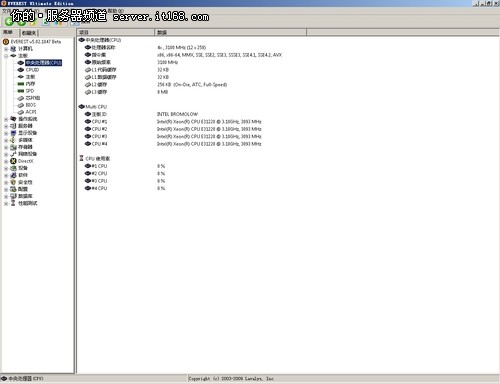Click the 项目 column header
500x384 pixels.
tap(115, 32)
